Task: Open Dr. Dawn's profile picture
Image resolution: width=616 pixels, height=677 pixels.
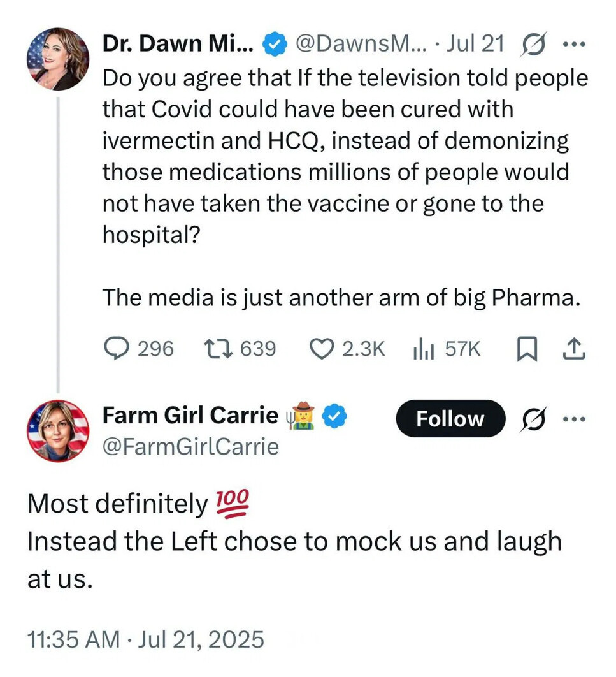Action: tap(58, 59)
